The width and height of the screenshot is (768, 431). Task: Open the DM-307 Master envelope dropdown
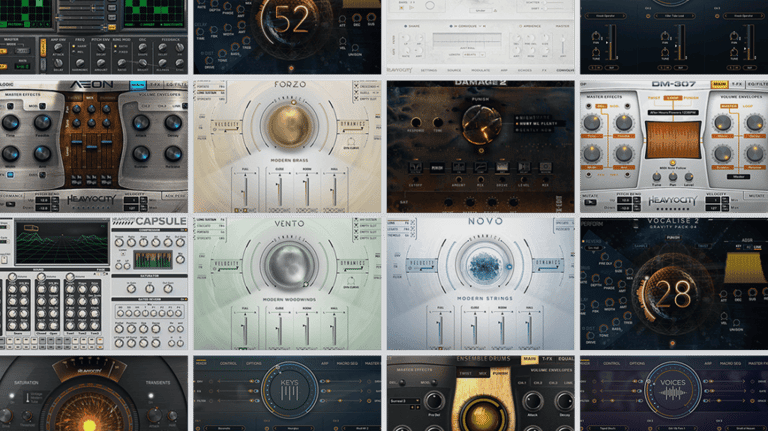point(738,176)
